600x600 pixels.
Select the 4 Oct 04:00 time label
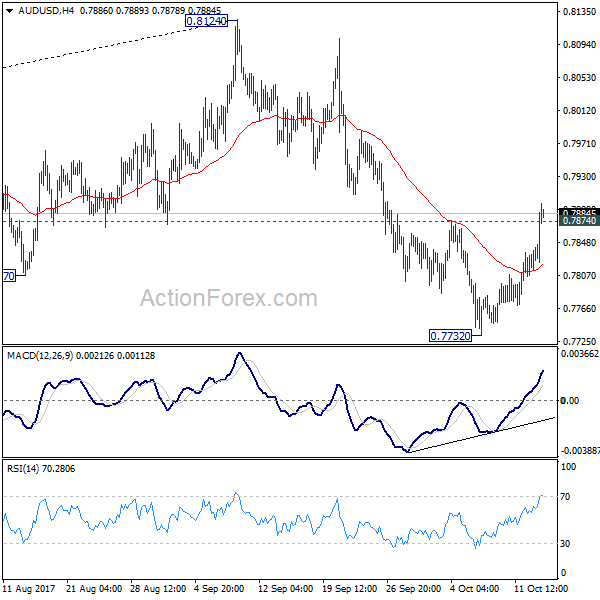(474, 589)
